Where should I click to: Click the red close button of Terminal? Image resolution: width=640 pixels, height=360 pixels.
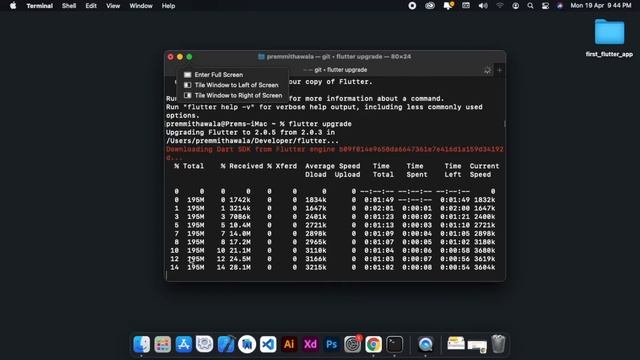(x=171, y=57)
